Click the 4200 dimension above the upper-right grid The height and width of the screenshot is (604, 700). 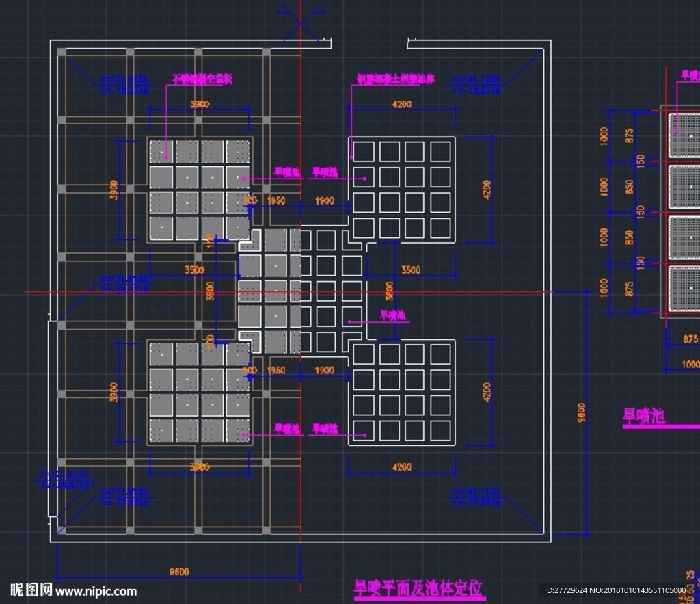tap(402, 104)
